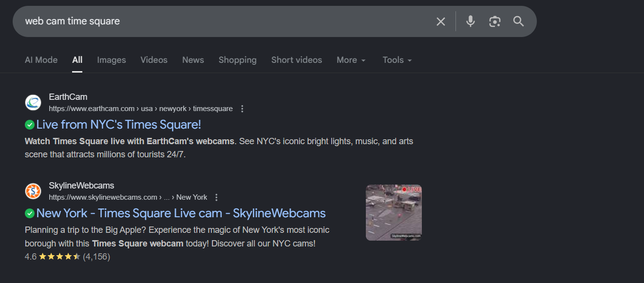The height and width of the screenshot is (283, 644).
Task: Open the Tools dropdown
Action: click(x=398, y=60)
